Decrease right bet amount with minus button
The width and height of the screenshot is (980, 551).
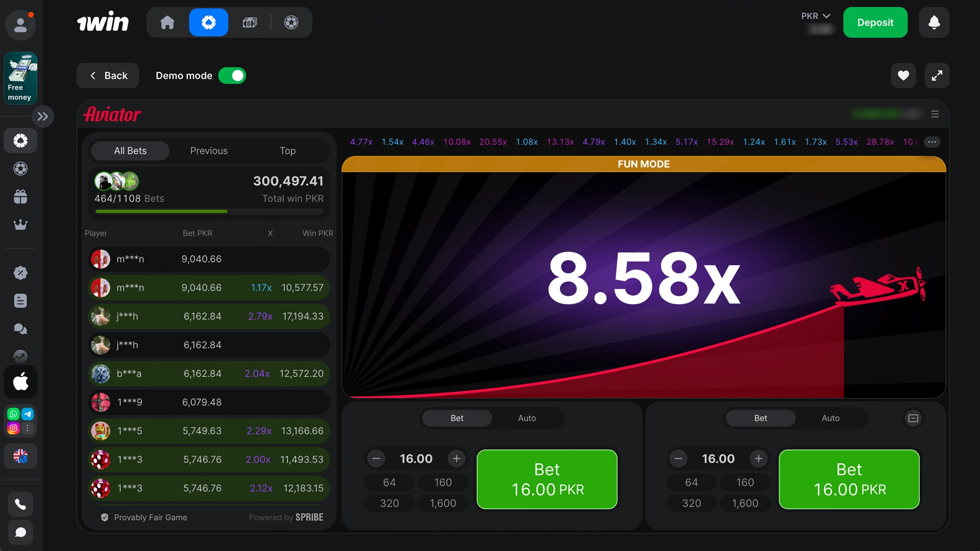pos(678,459)
